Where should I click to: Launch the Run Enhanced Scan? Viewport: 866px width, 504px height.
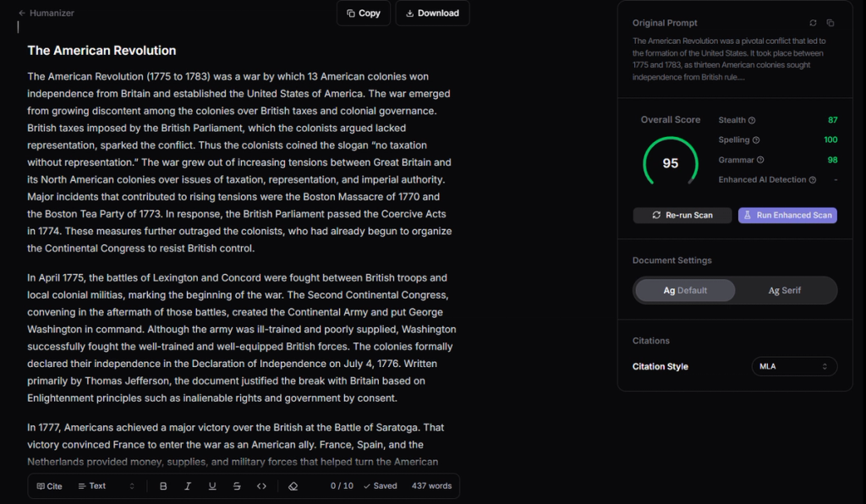(x=787, y=216)
